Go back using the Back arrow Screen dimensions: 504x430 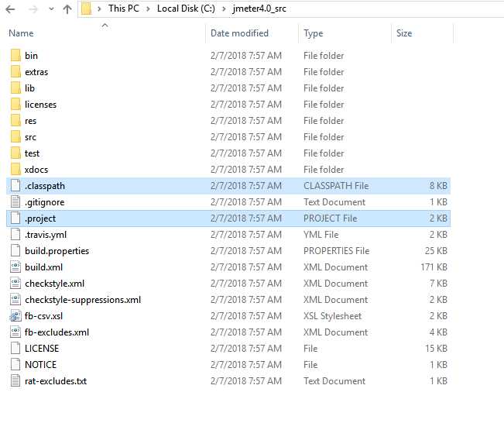point(10,9)
